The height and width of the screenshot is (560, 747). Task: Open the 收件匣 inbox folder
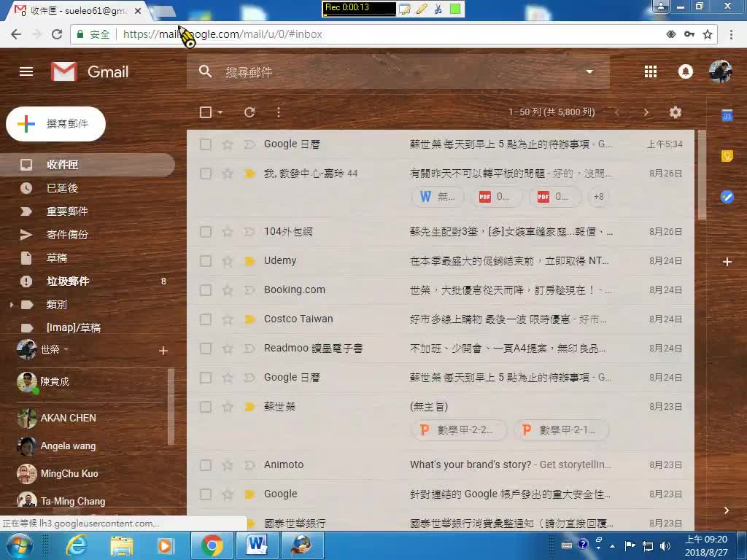pyautogui.click(x=88, y=165)
